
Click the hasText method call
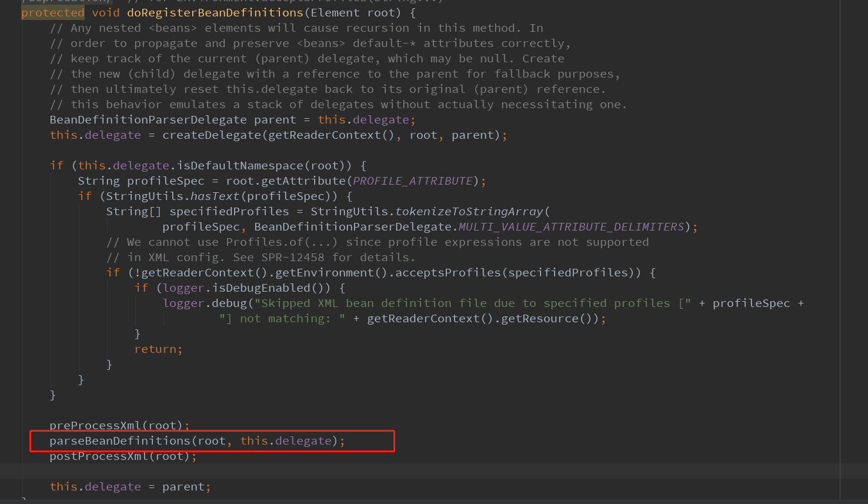coord(215,196)
